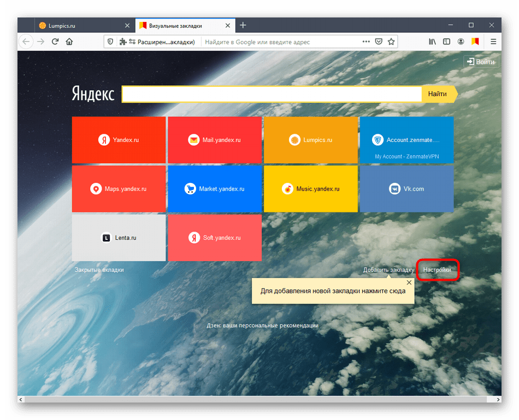Focus the Yandex search input field
The width and height of the screenshot is (519, 420).
click(x=272, y=94)
